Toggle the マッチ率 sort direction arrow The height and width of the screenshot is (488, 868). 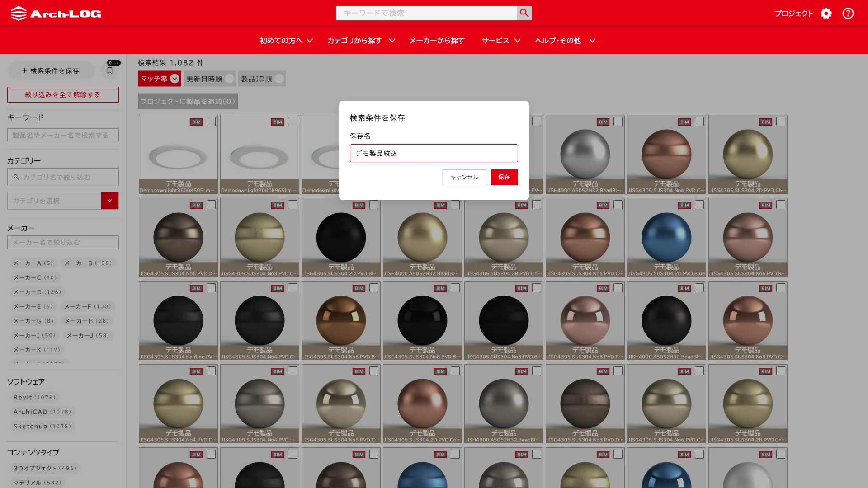point(175,79)
